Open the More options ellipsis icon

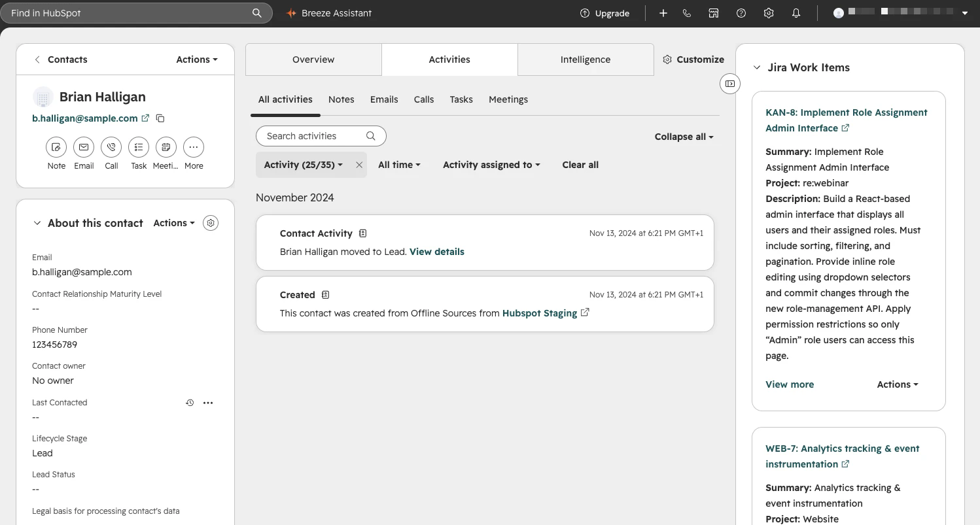tap(194, 147)
